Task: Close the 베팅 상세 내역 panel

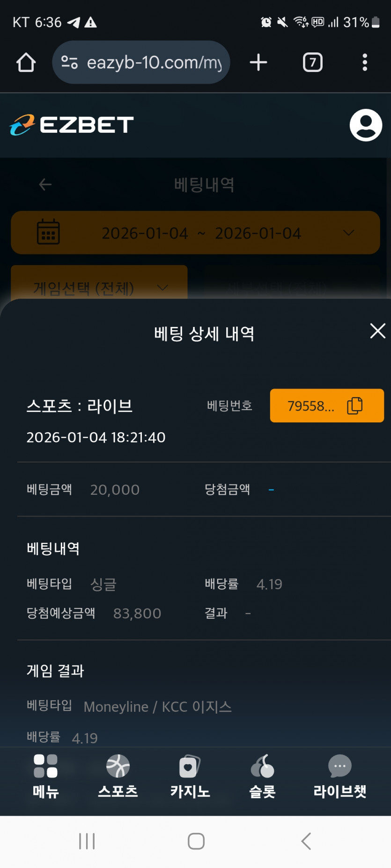Action: point(377,331)
